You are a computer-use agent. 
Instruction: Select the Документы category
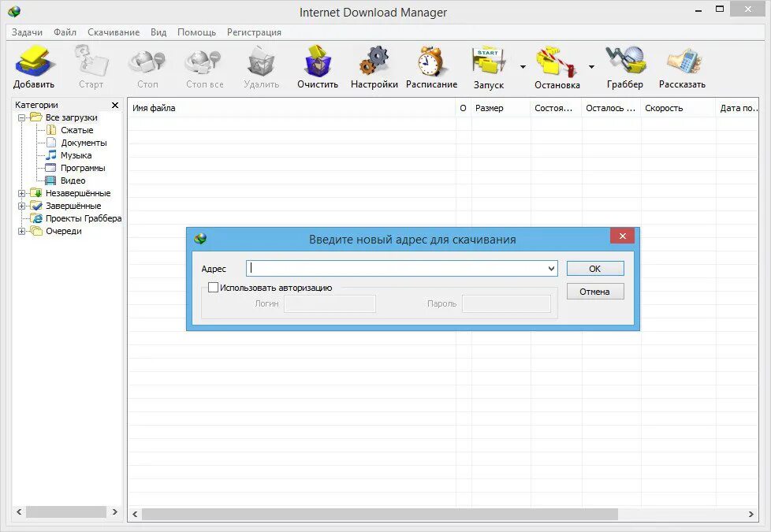pyautogui.click(x=84, y=143)
